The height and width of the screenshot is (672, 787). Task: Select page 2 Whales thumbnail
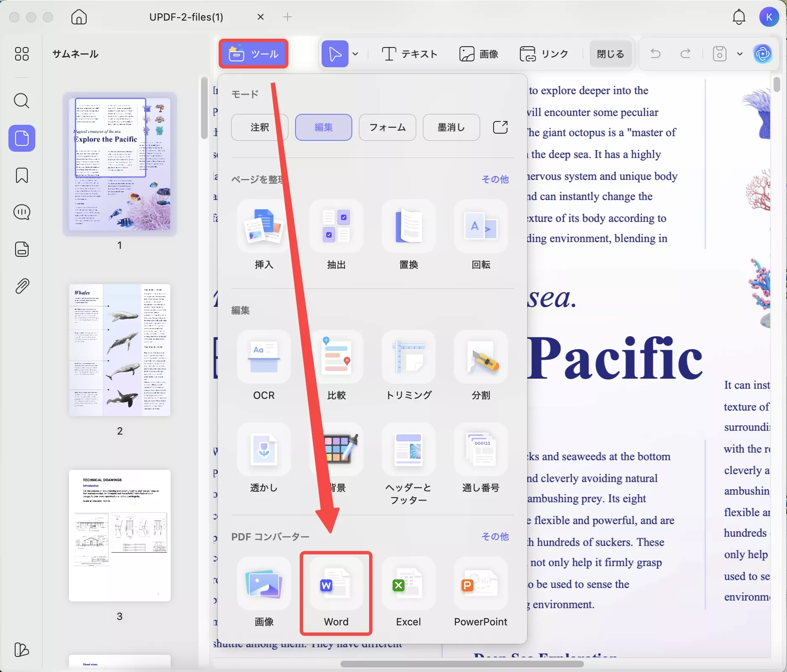(x=120, y=350)
